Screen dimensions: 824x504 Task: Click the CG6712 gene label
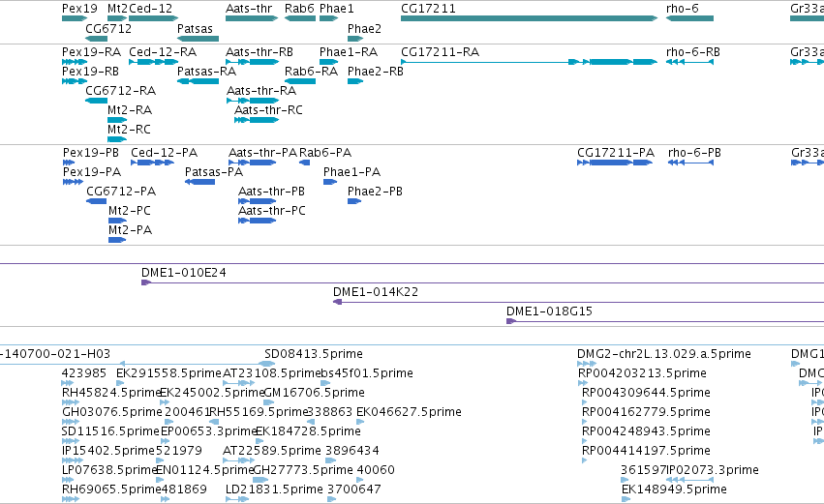[108, 28]
